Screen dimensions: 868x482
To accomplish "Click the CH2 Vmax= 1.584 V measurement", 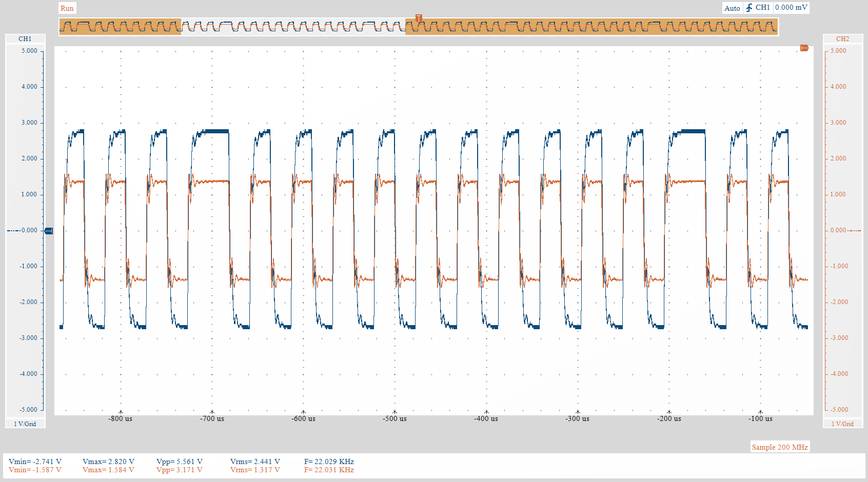I will point(108,470).
